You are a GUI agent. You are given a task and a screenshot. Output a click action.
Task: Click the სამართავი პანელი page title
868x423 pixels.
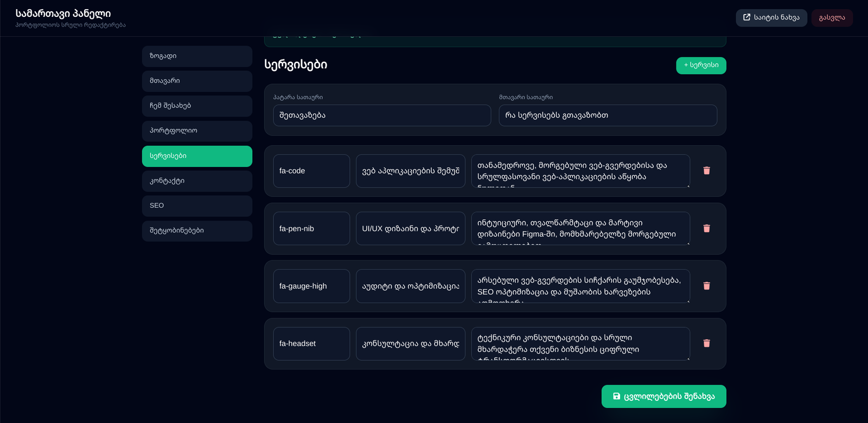(x=63, y=14)
